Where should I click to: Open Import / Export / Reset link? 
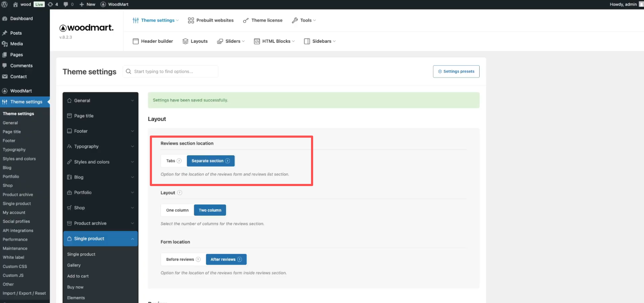point(24,293)
